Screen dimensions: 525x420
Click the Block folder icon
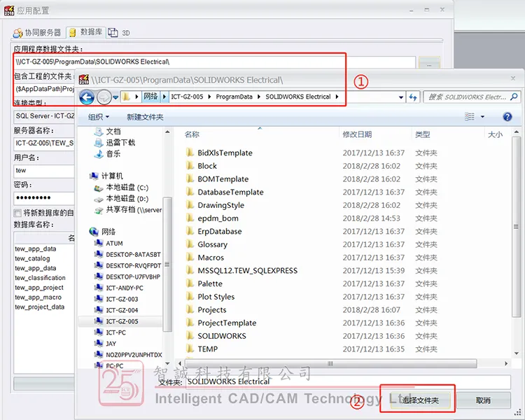point(190,166)
